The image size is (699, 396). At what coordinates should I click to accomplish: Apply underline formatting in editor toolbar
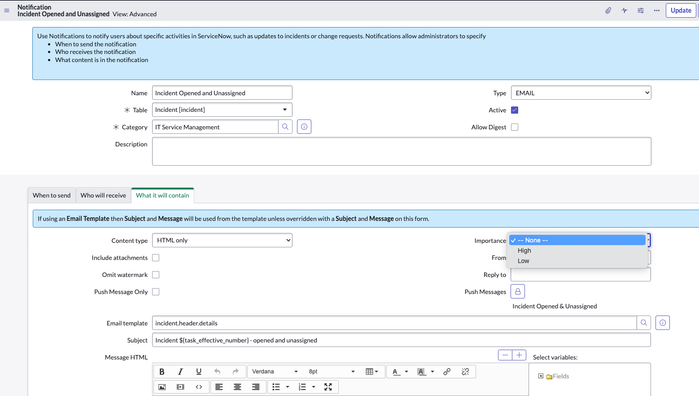pos(198,371)
